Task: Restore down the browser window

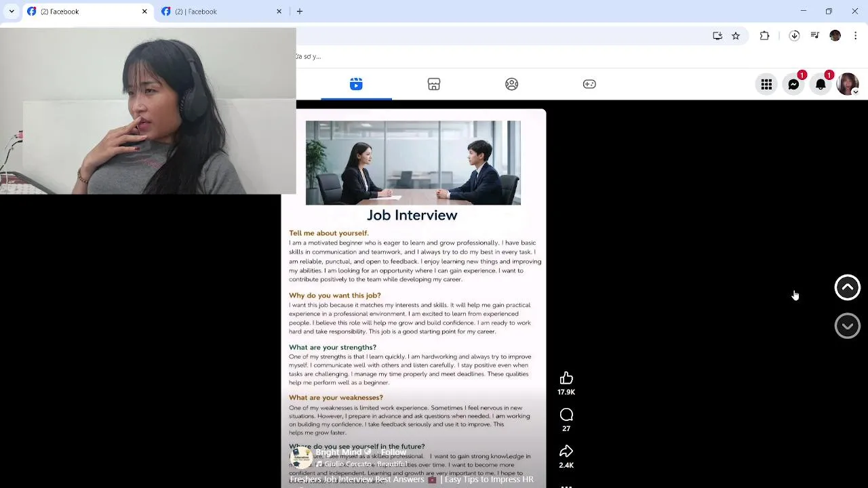Action: (x=829, y=12)
